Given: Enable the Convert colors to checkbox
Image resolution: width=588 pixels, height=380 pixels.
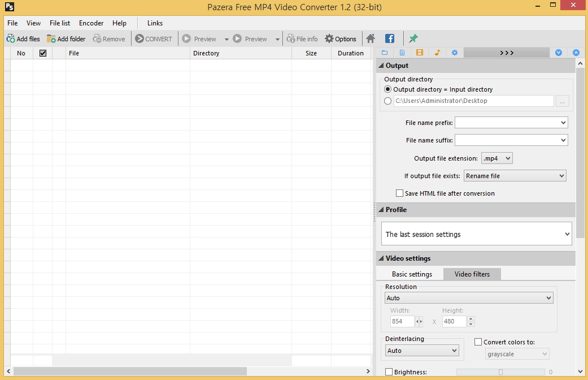Looking at the screenshot, I should pyautogui.click(x=478, y=342).
